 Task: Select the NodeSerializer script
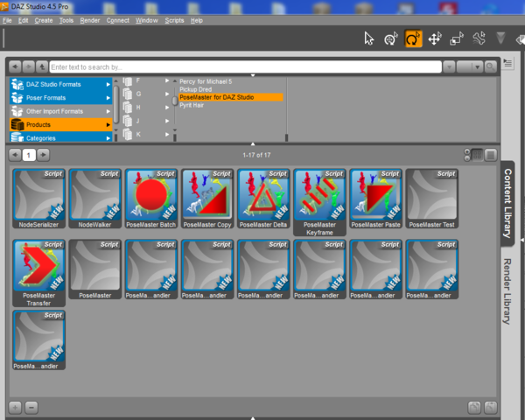coord(39,199)
